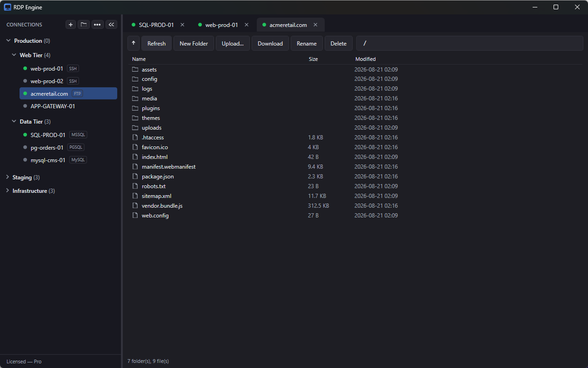Switch to the SQL-PROD-01 tab
Viewport: 588px width, 368px height.
coord(158,25)
